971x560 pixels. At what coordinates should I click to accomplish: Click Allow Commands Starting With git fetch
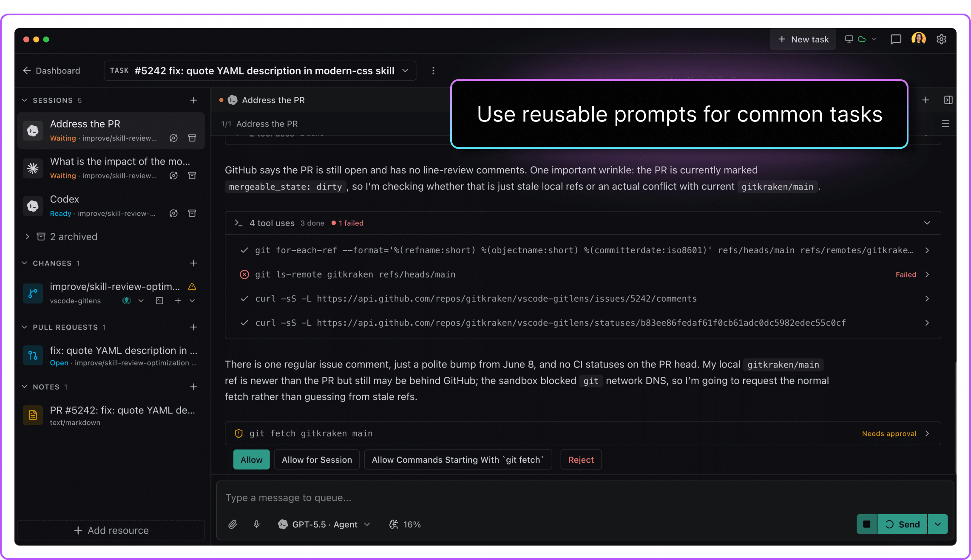click(x=458, y=460)
